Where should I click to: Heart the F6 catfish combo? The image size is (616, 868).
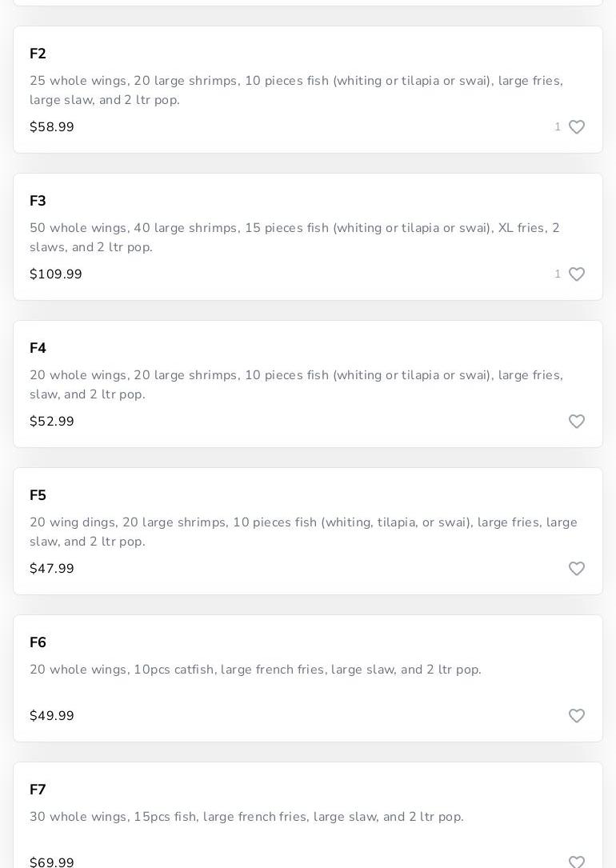(x=577, y=716)
